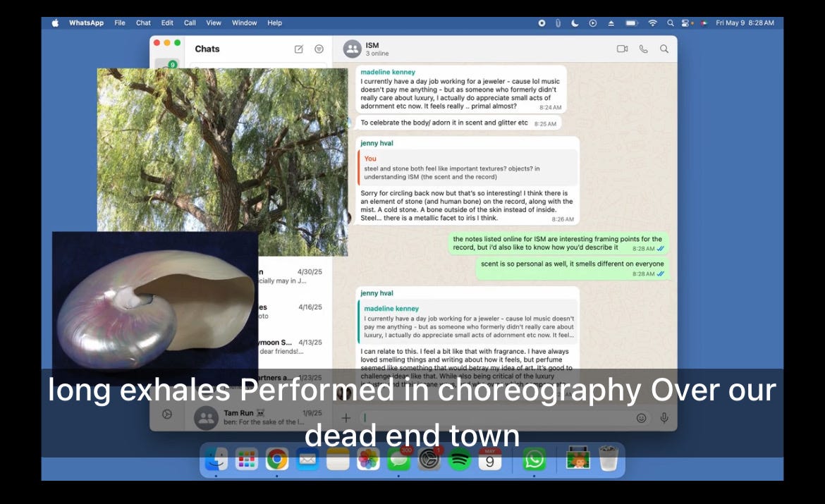Open the Trash in the dock
825x504 pixels.
point(609,460)
